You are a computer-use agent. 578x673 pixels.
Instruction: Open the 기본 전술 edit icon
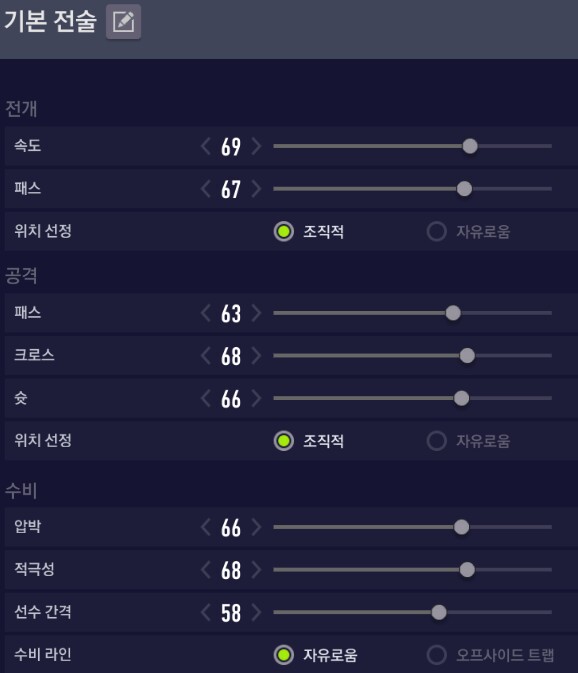(124, 22)
